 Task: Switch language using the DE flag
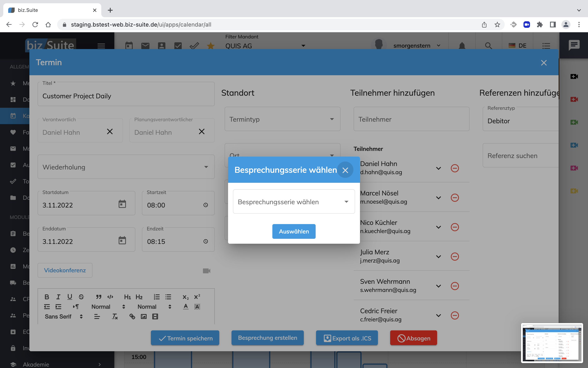517,46
